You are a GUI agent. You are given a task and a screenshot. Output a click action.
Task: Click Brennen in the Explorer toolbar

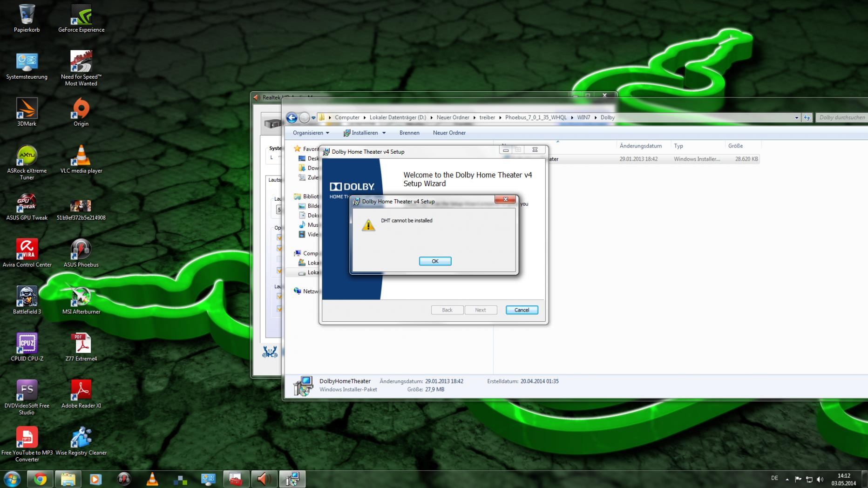[x=409, y=133]
